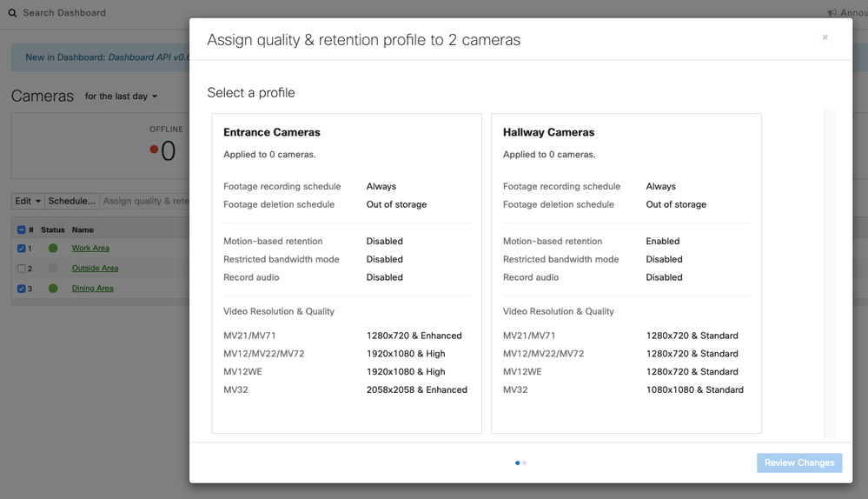Close the assign profile dialog
This screenshot has height=499, width=868.
point(825,37)
